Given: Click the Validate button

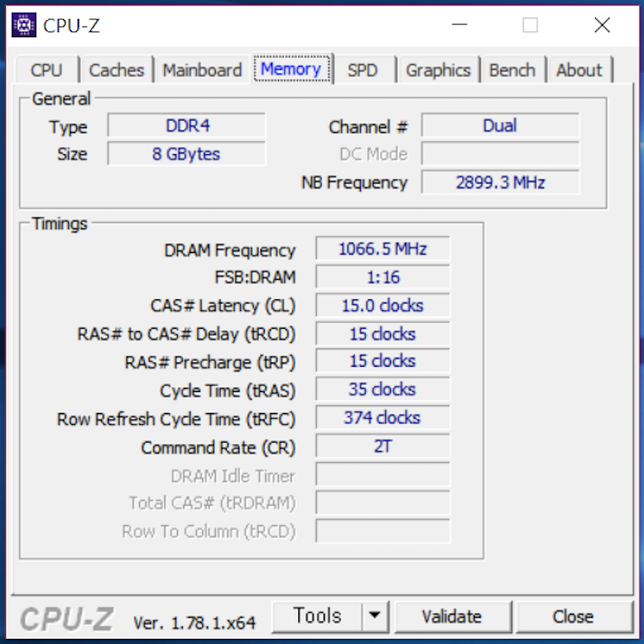Looking at the screenshot, I should [452, 616].
